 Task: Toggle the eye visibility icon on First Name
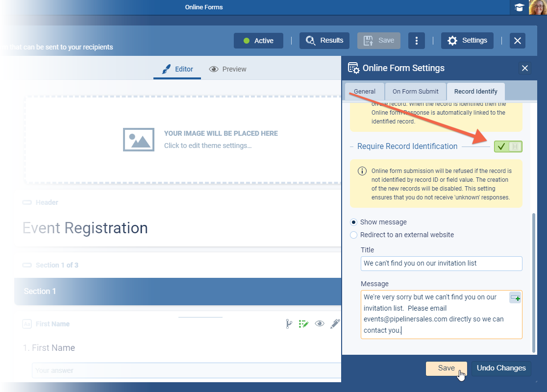[320, 324]
